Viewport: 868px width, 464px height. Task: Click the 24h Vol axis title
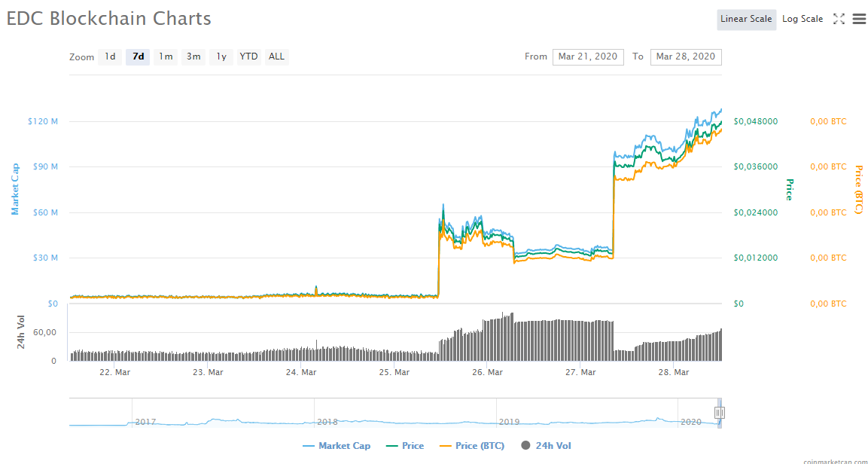point(21,334)
